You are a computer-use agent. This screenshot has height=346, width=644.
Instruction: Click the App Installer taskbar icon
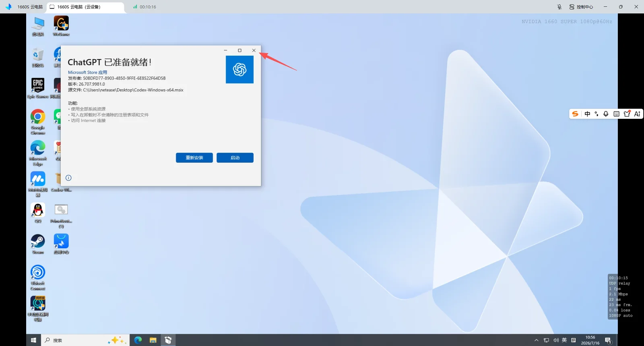[x=168, y=340]
